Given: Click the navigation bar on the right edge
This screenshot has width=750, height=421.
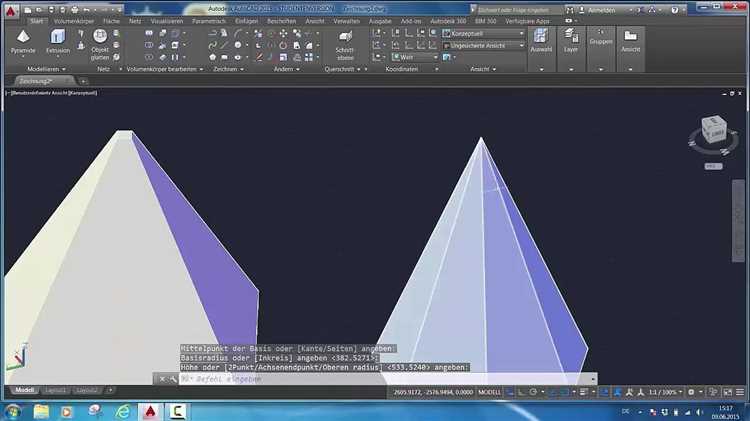Looking at the screenshot, I should click(x=738, y=220).
